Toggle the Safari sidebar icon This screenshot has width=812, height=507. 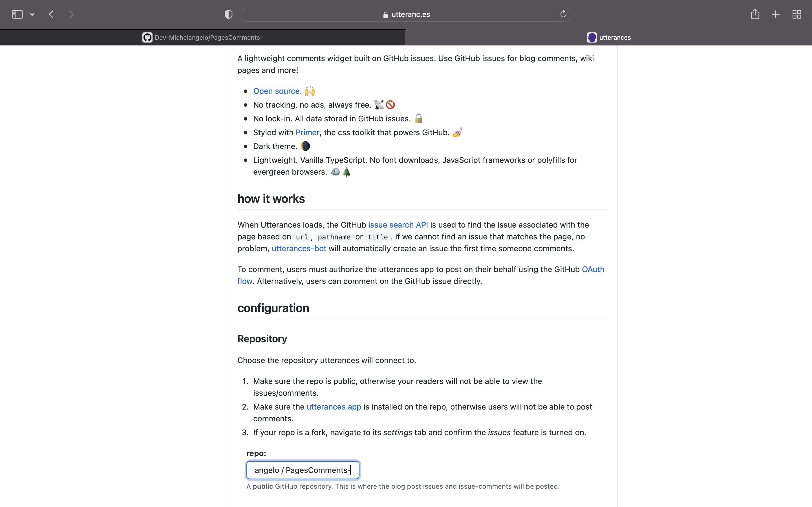click(x=17, y=14)
